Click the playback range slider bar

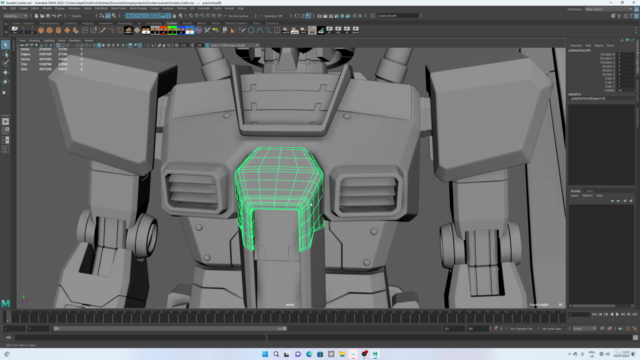tap(171, 329)
